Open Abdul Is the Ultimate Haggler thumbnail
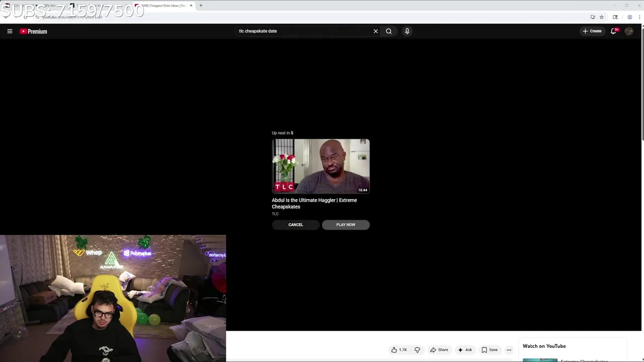This screenshot has height=362, width=644. pyautogui.click(x=320, y=166)
